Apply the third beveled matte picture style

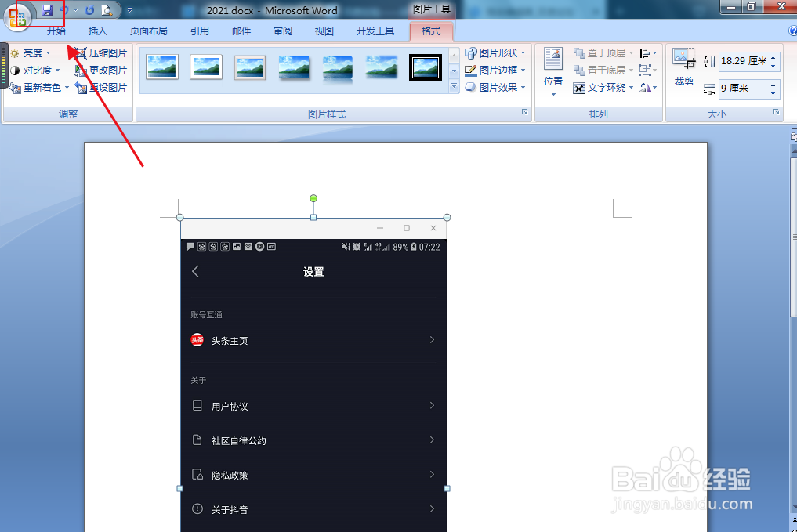250,67
